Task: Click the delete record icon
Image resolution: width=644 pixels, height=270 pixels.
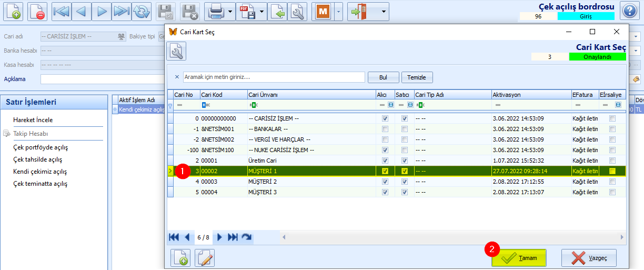Action: (37, 11)
